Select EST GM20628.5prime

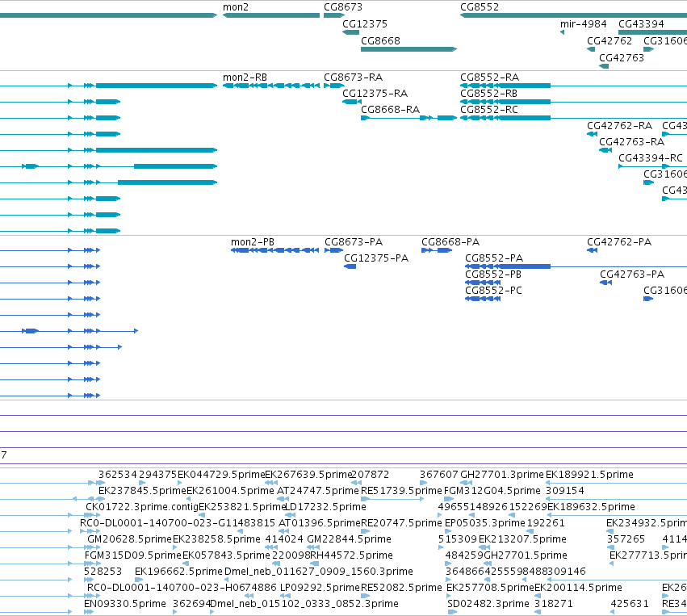coord(130,539)
